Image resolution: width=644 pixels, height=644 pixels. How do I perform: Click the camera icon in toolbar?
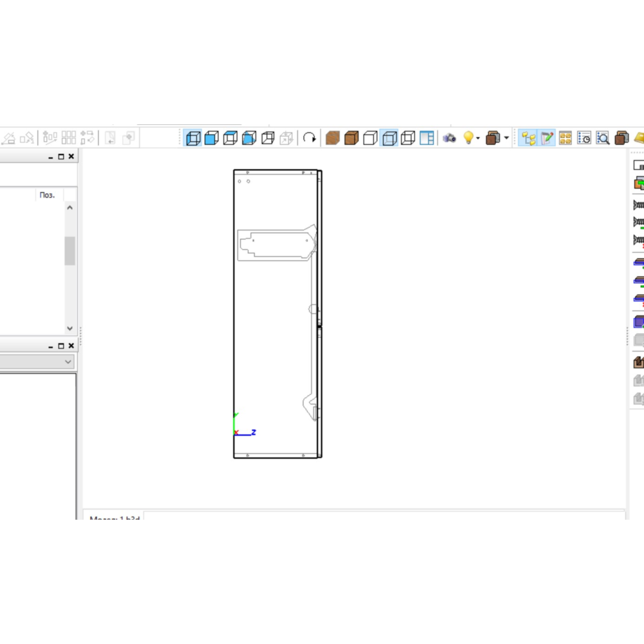(450, 138)
